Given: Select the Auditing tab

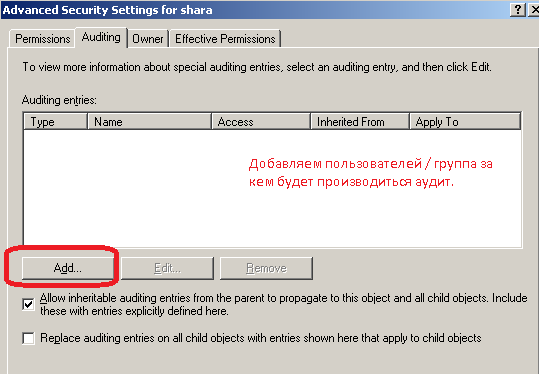Looking at the screenshot, I should 101,37.
